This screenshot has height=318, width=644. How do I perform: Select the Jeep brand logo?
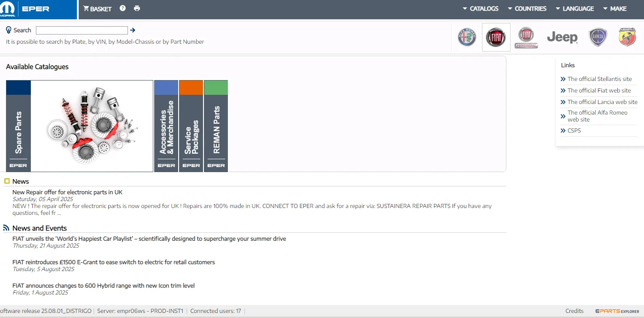pos(562,37)
